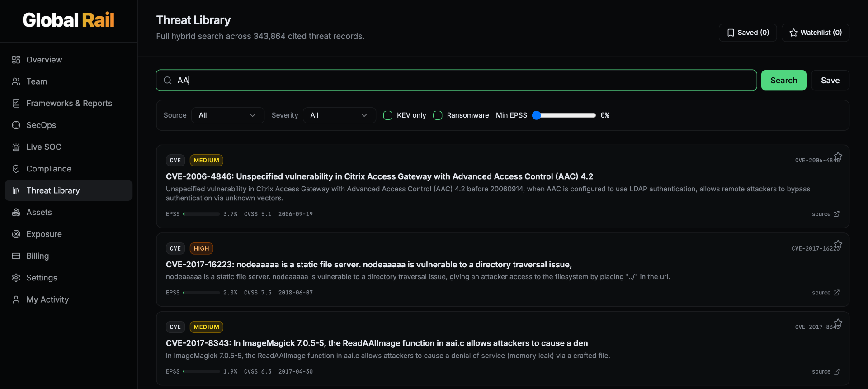Click external link icon for CVE-2006-4846 source
Viewport: 868px width, 389px height.
(836, 214)
